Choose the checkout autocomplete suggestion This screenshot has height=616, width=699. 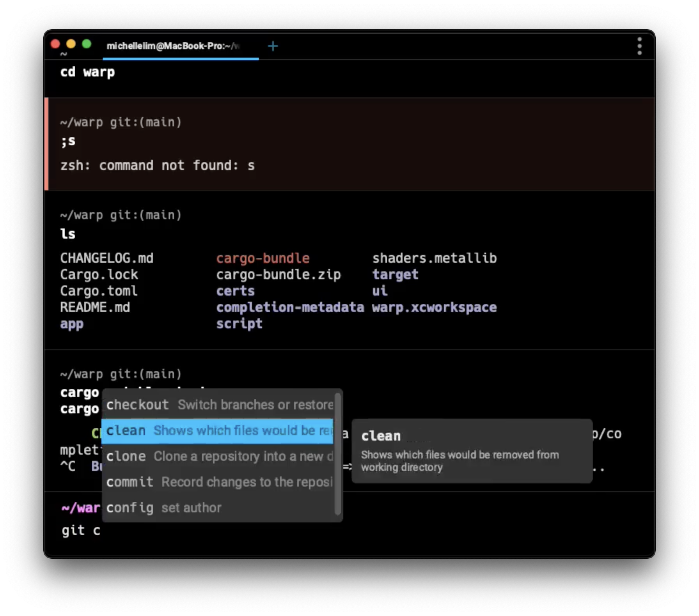tap(218, 405)
